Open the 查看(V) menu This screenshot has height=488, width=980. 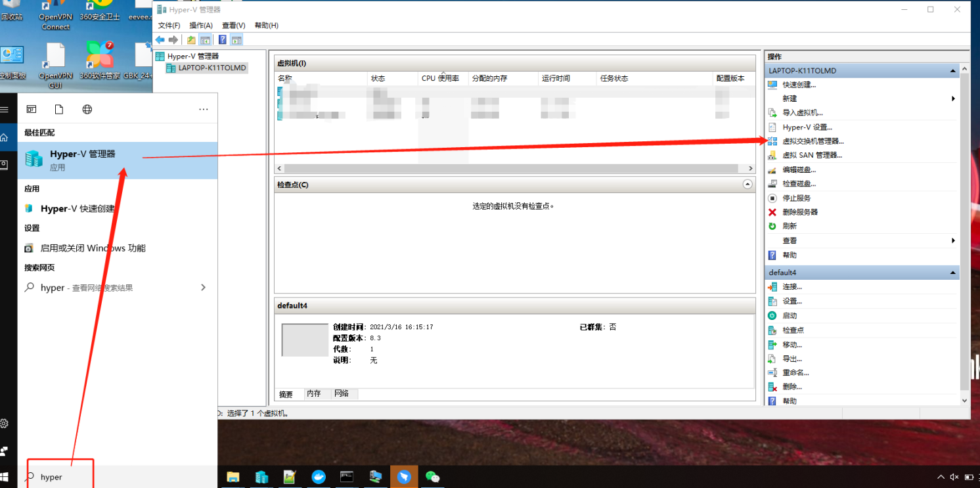(x=233, y=25)
